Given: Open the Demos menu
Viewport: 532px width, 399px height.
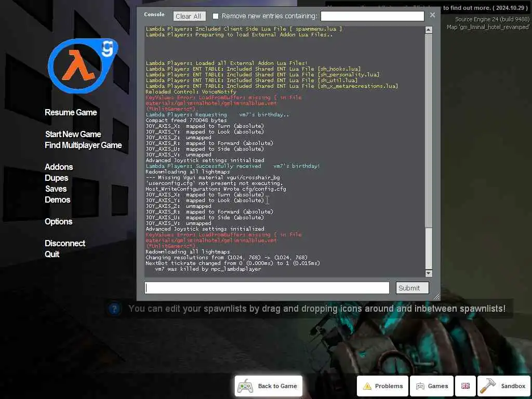Looking at the screenshot, I should [x=57, y=199].
